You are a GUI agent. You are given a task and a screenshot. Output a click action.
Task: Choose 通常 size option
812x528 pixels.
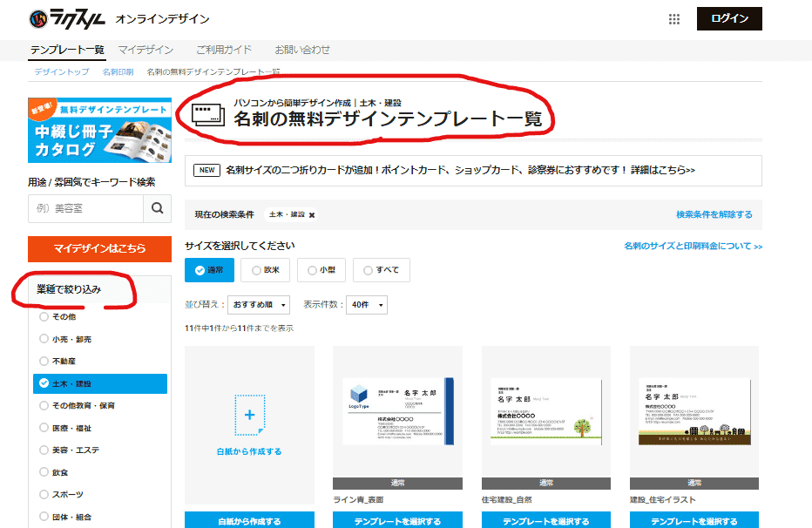pos(209,270)
